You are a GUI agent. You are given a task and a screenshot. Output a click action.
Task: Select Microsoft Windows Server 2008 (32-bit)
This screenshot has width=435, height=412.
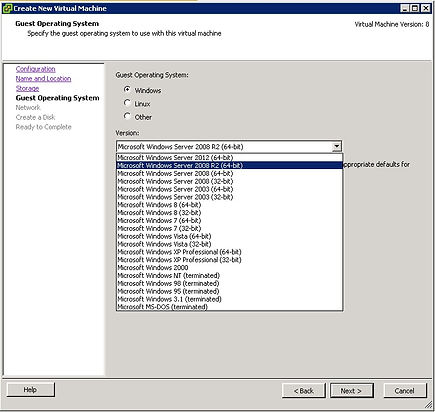click(229, 181)
